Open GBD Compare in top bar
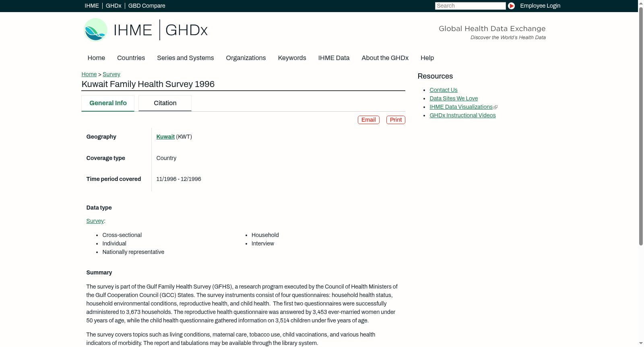Viewport: 644px width, 347px height. [x=147, y=6]
